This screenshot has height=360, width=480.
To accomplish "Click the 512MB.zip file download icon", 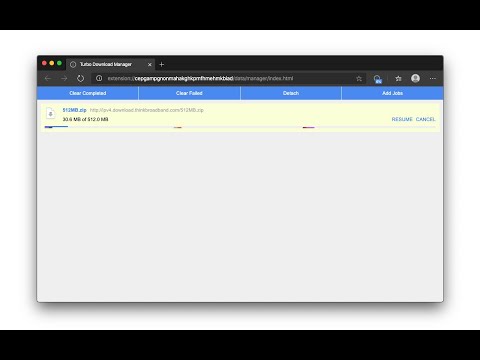I will [51, 114].
